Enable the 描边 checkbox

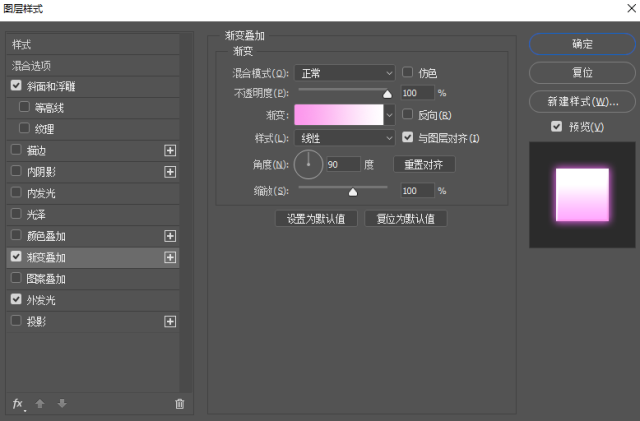[x=16, y=150]
